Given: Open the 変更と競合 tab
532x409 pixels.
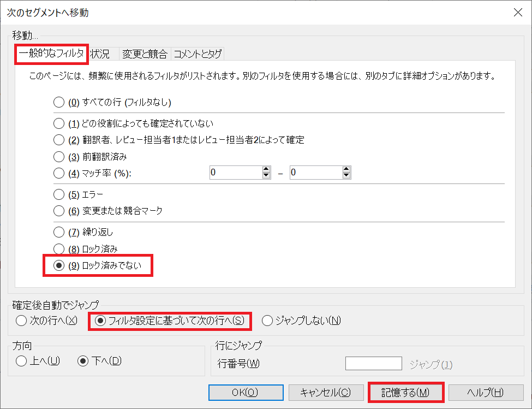Looking at the screenshot, I should pos(144,54).
